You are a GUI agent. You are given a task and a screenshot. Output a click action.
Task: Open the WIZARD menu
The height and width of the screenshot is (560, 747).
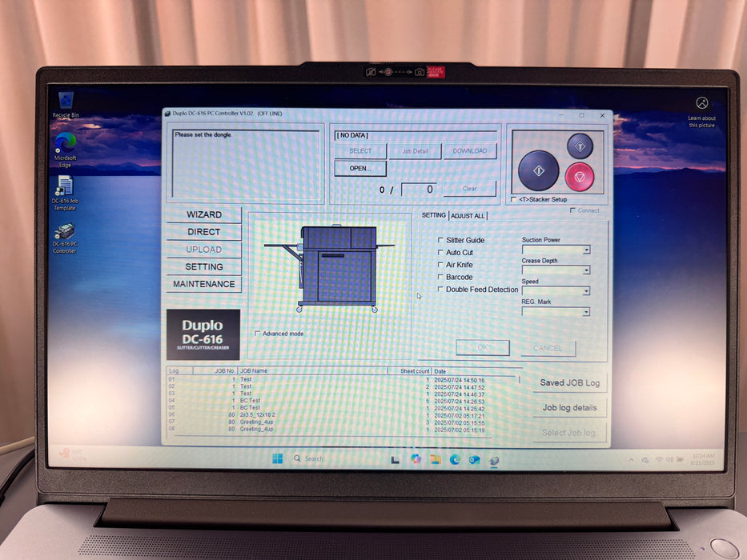pos(204,214)
